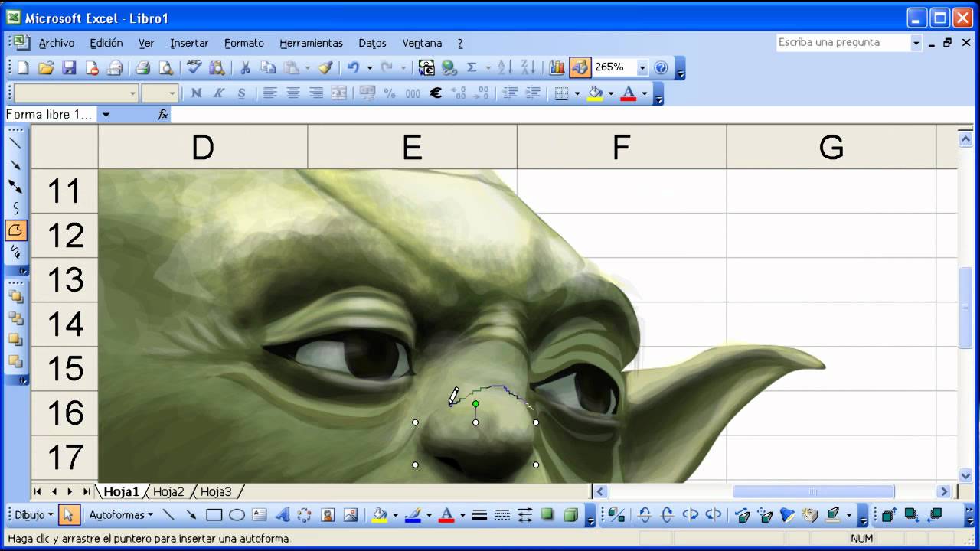
Task: Insert a hyperlink with the globe icon
Action: click(x=449, y=67)
